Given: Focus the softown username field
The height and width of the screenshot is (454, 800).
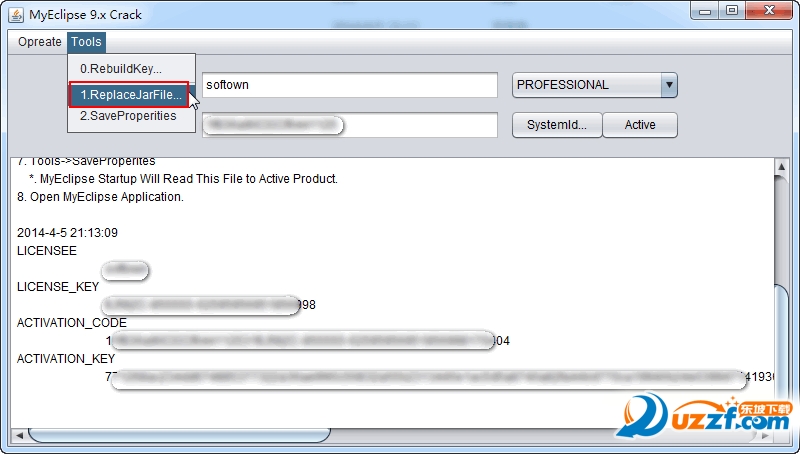Looking at the screenshot, I should point(350,85).
